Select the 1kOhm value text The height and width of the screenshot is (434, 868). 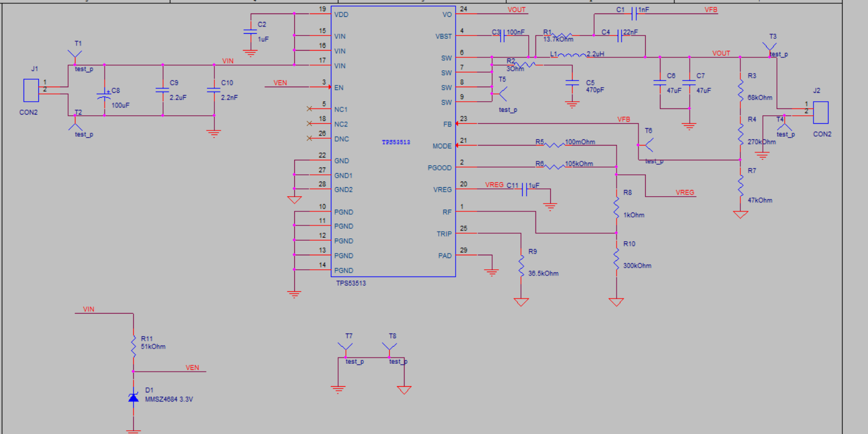(x=634, y=215)
